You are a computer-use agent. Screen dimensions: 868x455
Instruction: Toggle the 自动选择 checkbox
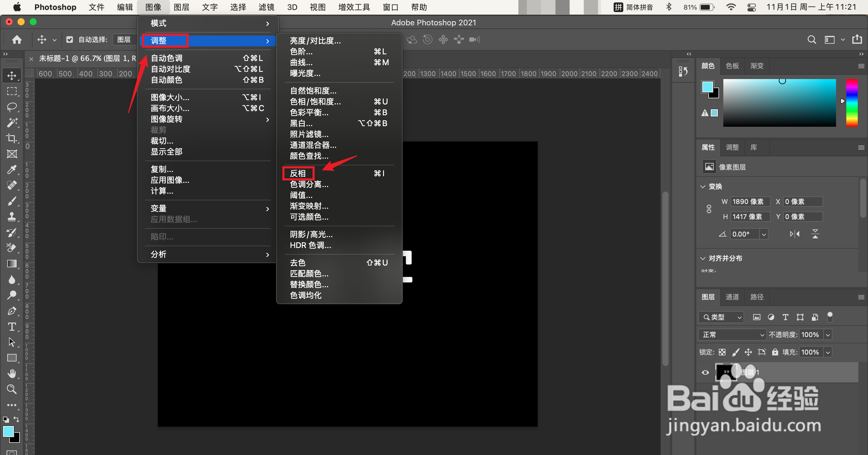point(70,40)
